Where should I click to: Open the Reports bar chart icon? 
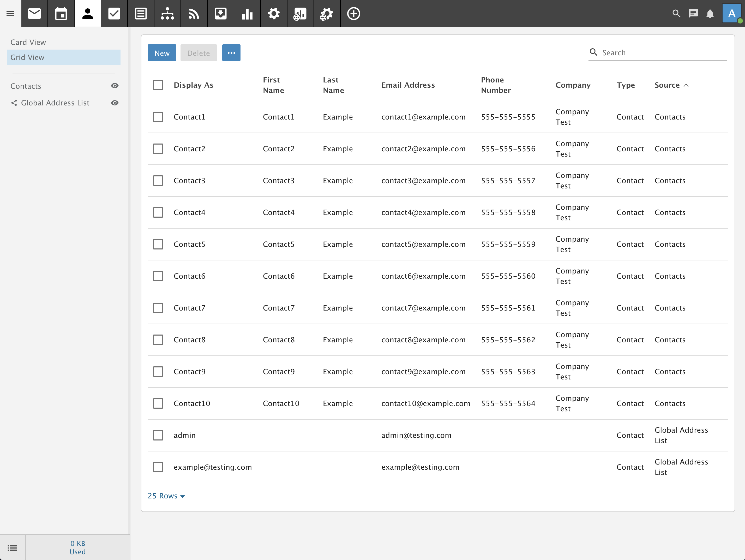(247, 14)
